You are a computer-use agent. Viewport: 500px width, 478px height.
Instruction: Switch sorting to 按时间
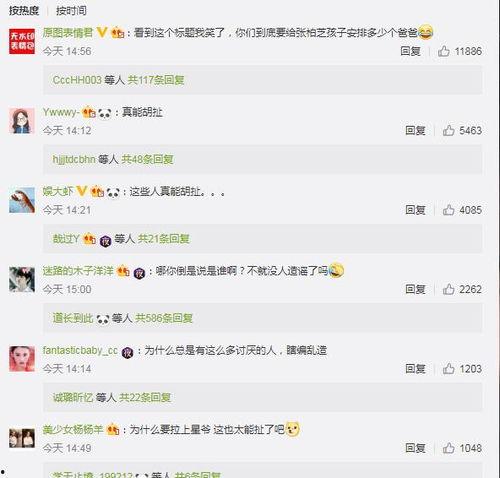(x=71, y=11)
